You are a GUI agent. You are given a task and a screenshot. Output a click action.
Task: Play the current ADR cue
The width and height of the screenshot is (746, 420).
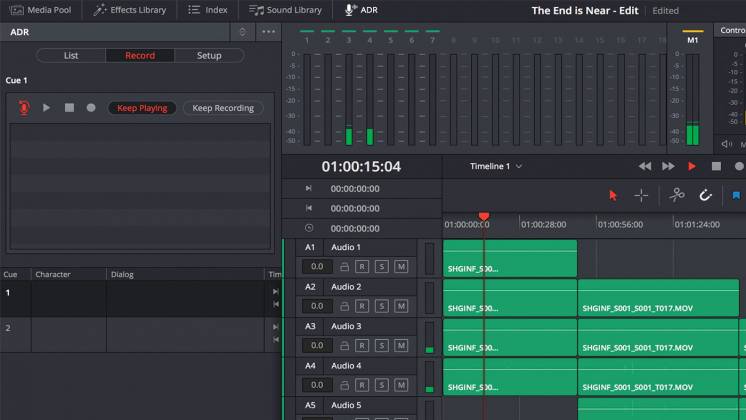(46, 108)
